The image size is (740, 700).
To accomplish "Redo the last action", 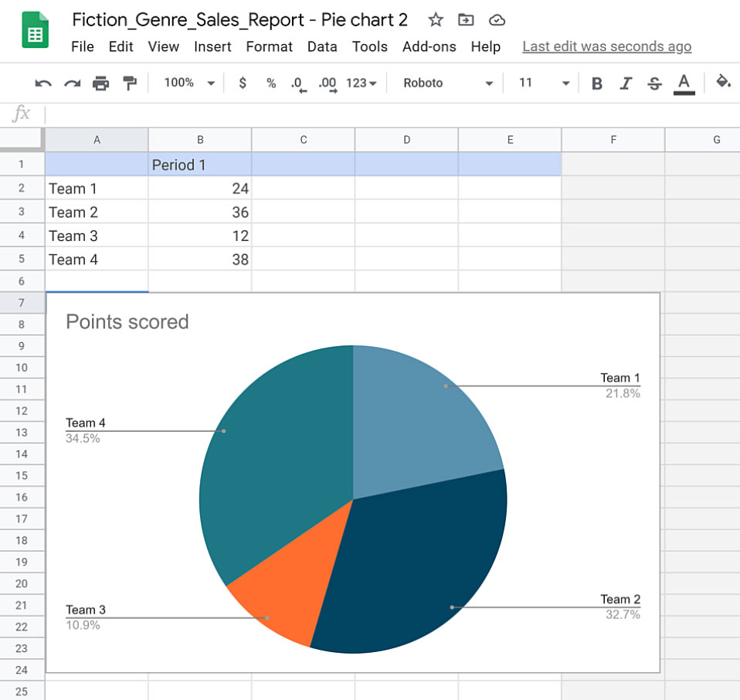I will pos(73,83).
